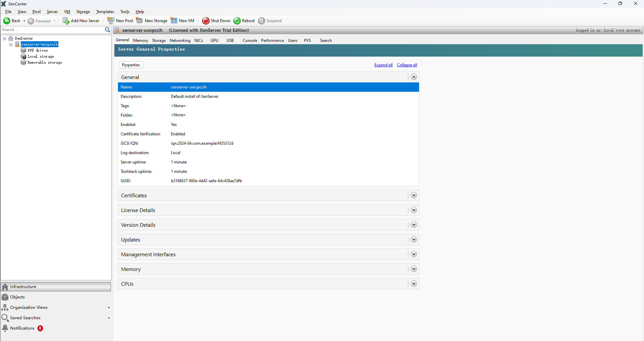
Task: Open New Storage from the toolbar
Action: [x=140, y=20]
